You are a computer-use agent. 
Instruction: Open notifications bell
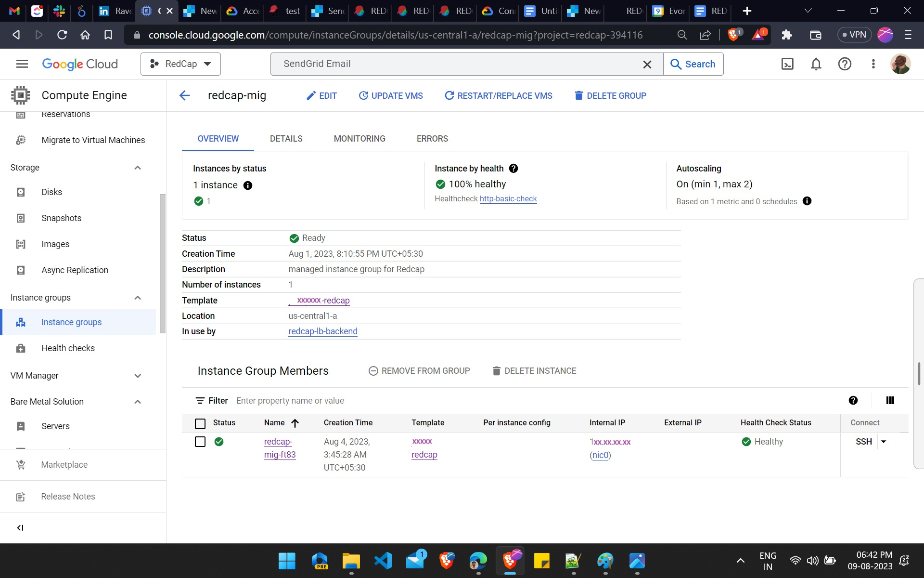point(816,64)
